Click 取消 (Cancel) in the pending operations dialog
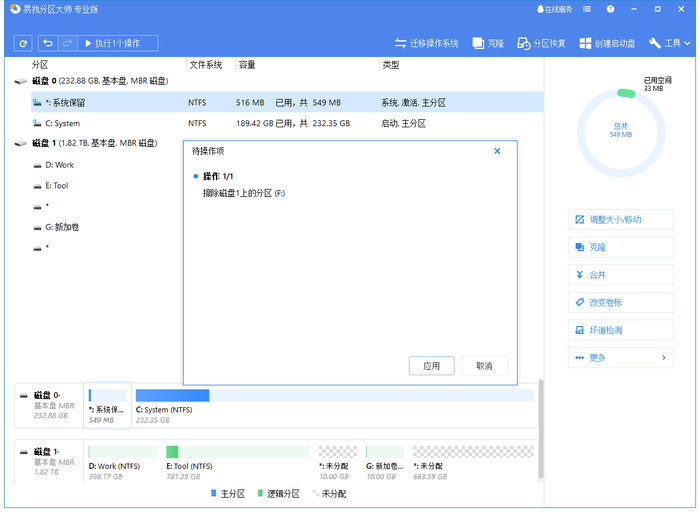 click(484, 366)
